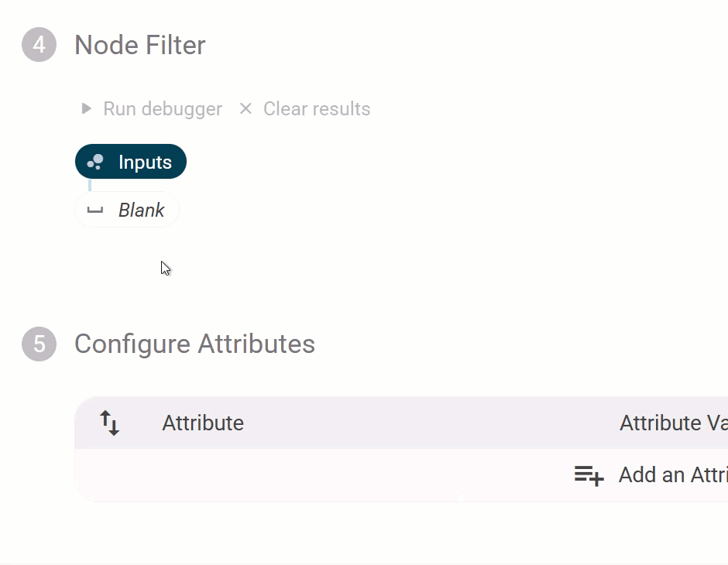Open the Node Filter section heading
This screenshot has width=728, height=565.
tap(140, 45)
